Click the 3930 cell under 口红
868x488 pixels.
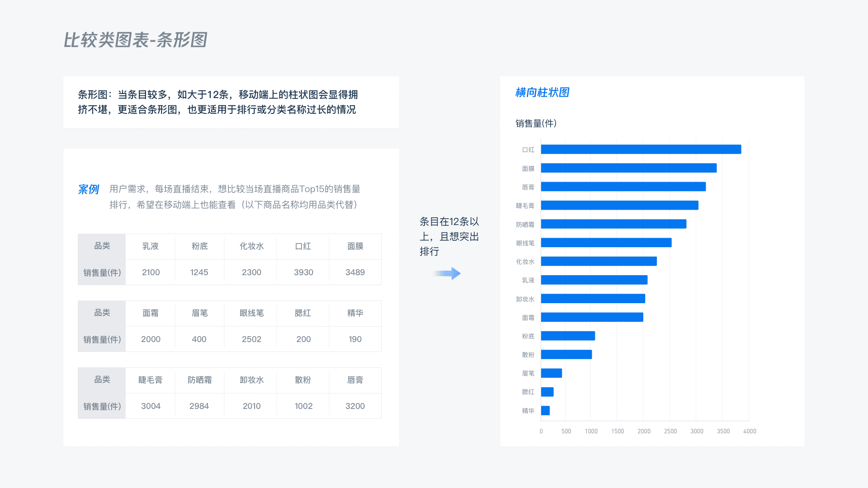click(x=303, y=272)
